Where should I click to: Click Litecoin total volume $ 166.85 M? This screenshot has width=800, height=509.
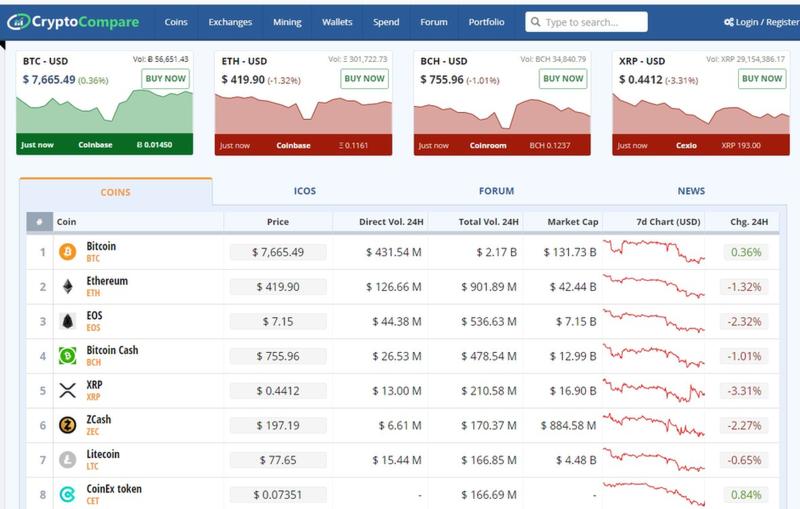489,460
